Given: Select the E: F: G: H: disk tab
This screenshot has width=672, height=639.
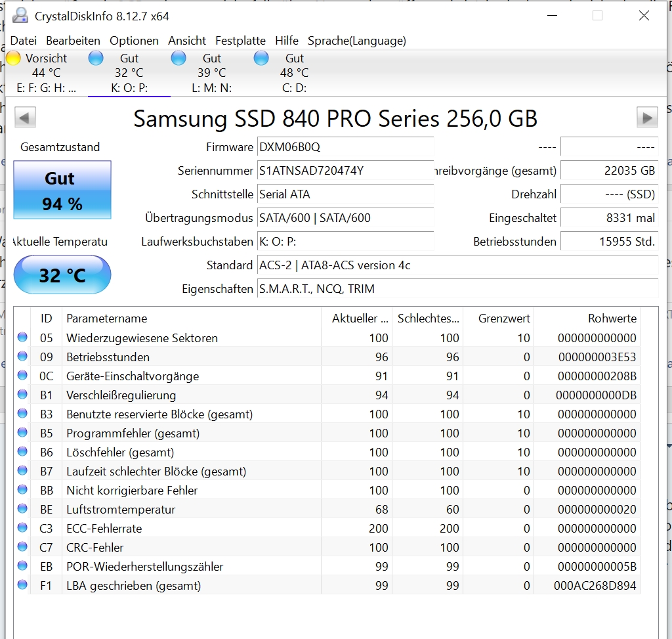Looking at the screenshot, I should pyautogui.click(x=47, y=73).
